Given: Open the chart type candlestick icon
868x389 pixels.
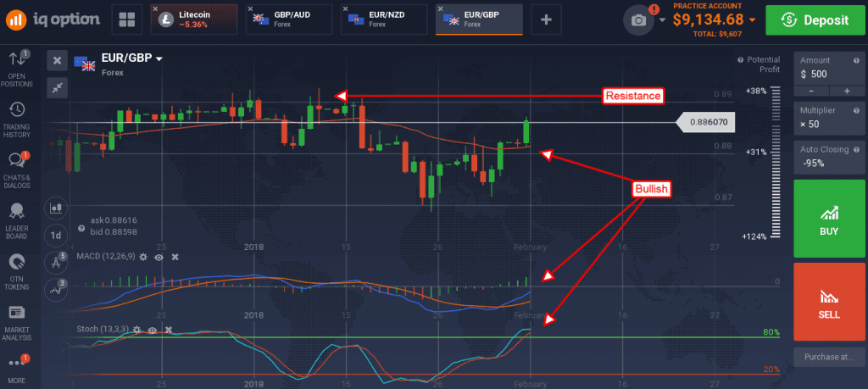Looking at the screenshot, I should pos(56,208).
